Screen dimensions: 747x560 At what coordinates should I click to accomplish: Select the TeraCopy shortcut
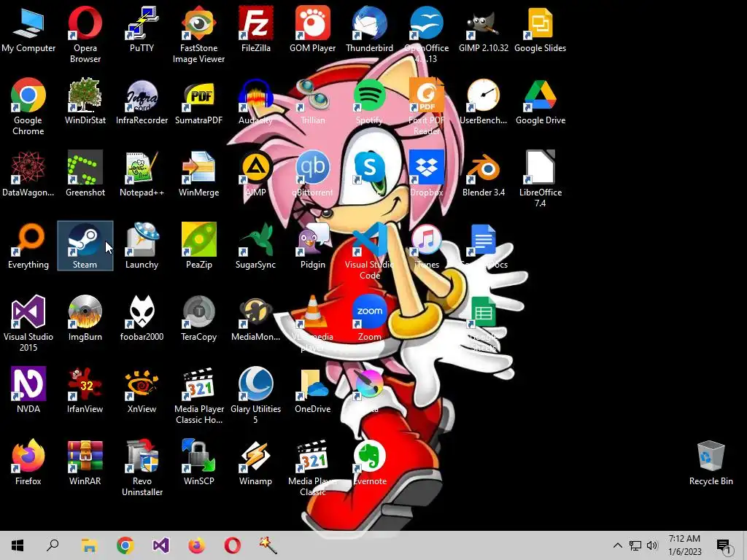(198, 312)
